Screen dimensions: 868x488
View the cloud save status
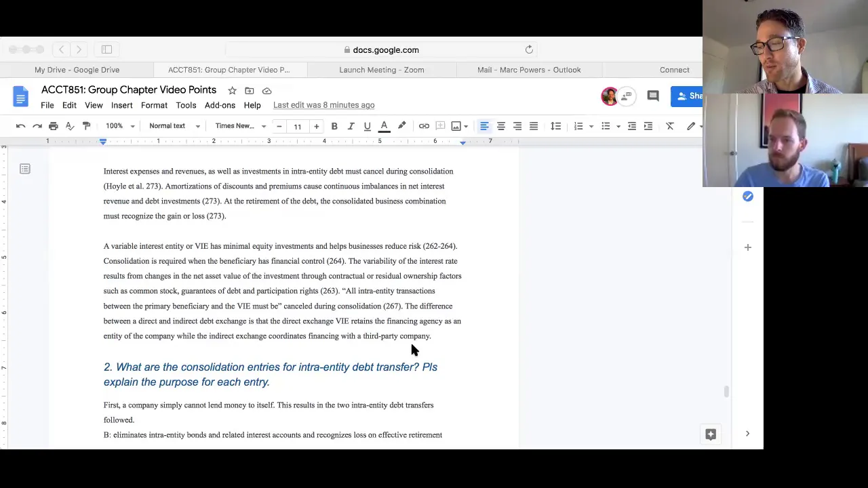(x=267, y=90)
